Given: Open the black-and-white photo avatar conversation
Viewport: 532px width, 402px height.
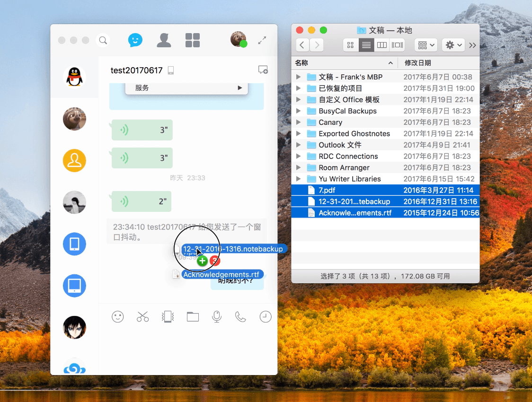Looking at the screenshot, I should coord(74,202).
